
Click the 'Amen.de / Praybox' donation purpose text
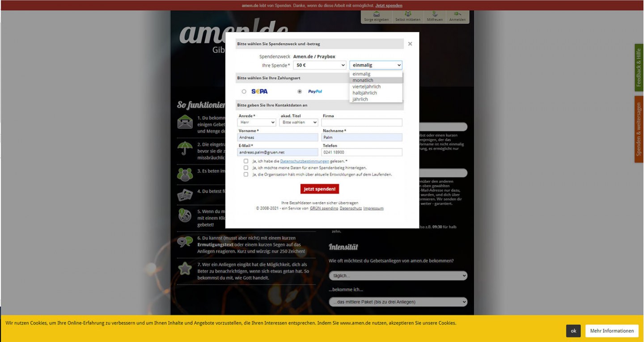pos(314,57)
